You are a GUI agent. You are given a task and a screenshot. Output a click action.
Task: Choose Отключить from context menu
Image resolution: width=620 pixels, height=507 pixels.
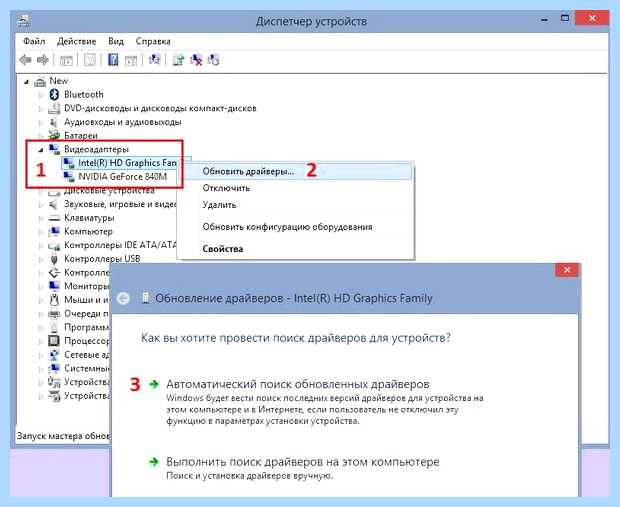coord(295,188)
